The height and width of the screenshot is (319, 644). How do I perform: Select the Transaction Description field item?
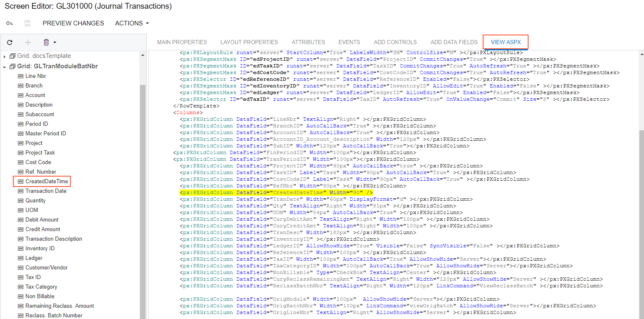pos(53,239)
